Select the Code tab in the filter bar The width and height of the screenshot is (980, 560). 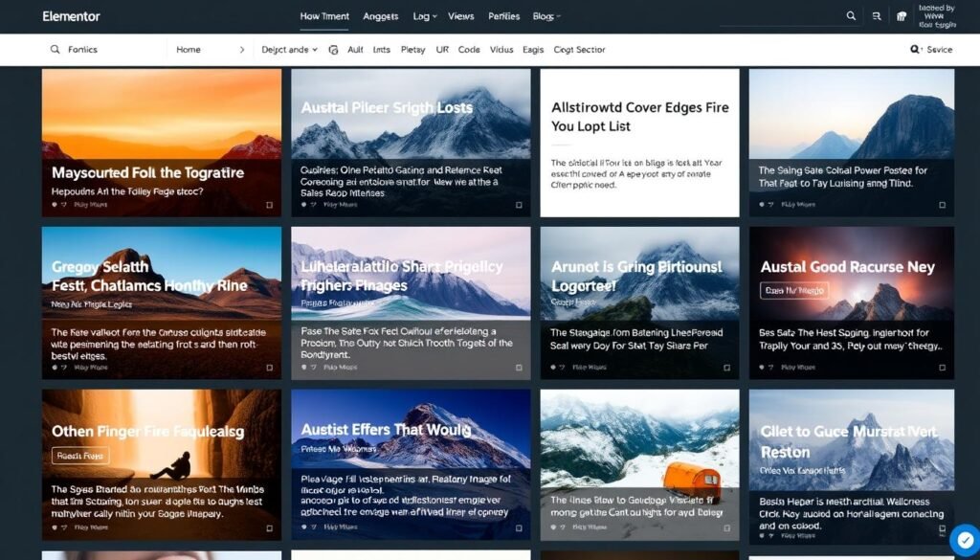point(469,50)
